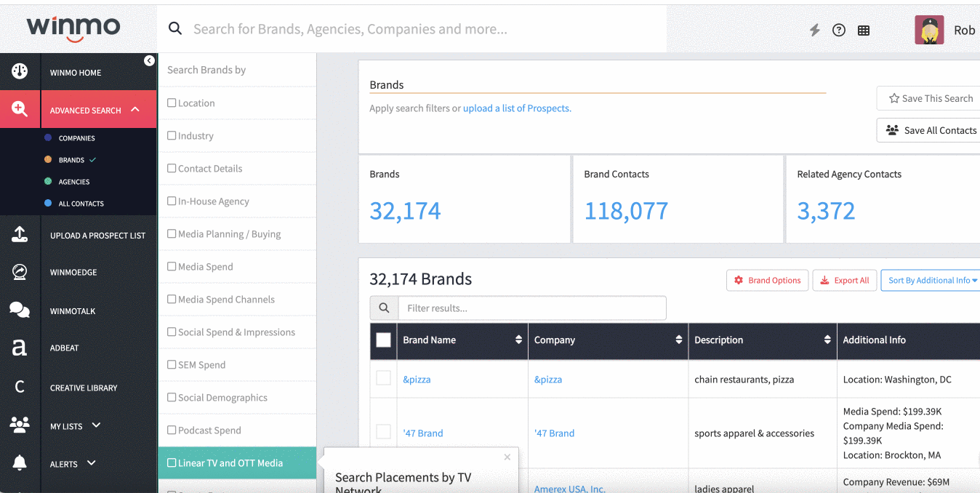The height and width of the screenshot is (493, 980).
Task: Check the Linear TV and OTT Media checkbox
Action: click(172, 462)
